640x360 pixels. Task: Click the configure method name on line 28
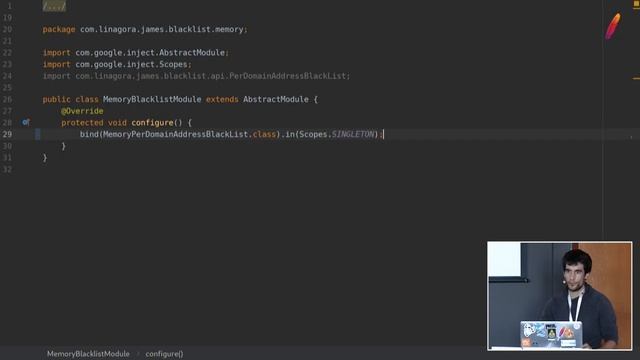coord(152,122)
